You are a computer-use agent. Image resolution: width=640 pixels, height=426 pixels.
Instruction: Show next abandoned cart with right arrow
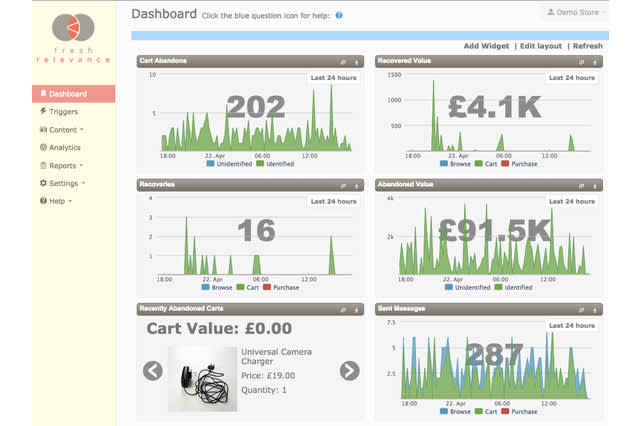tap(349, 371)
